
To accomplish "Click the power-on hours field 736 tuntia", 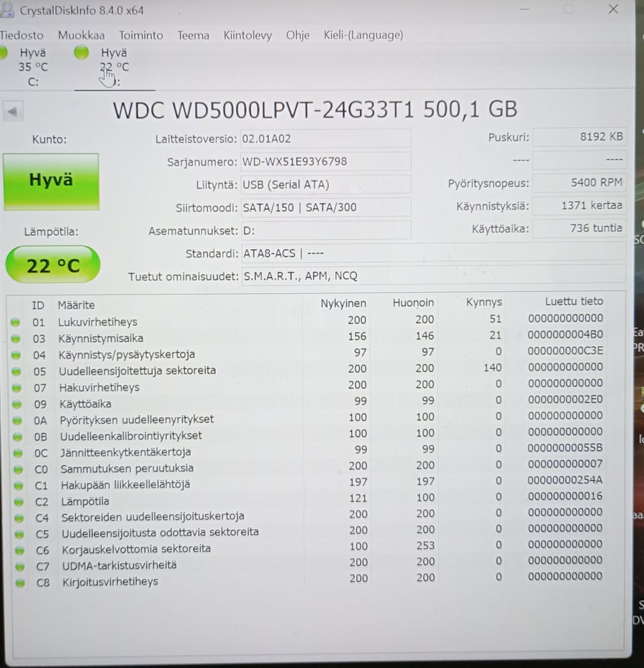I will (x=580, y=228).
